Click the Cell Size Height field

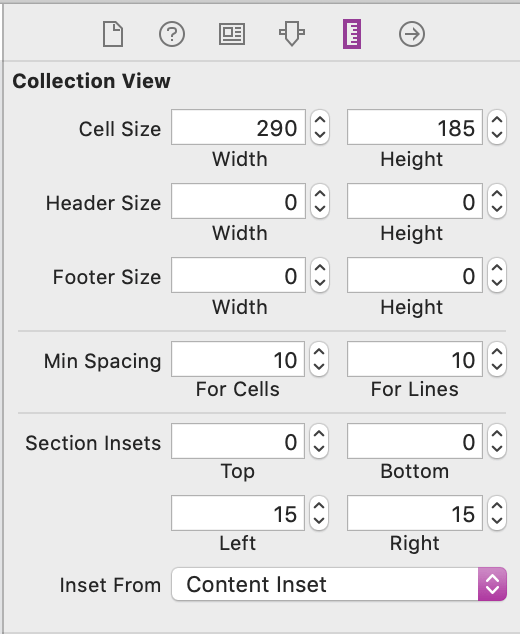414,127
